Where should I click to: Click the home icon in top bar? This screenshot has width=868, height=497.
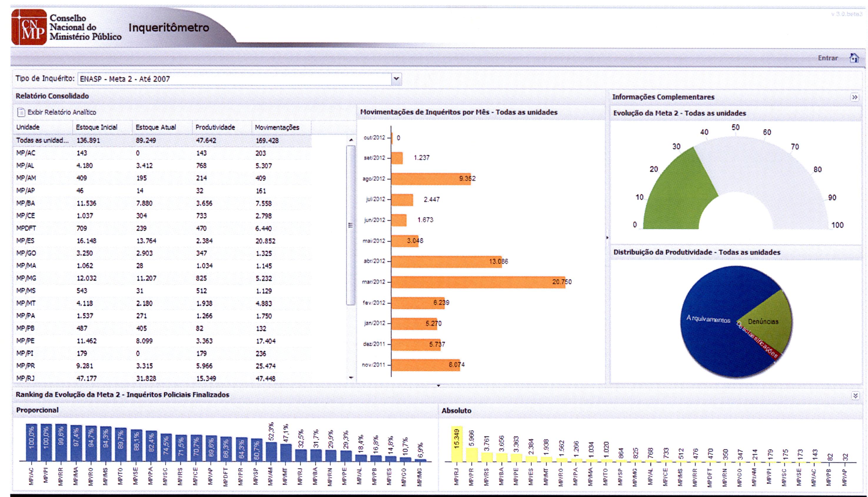(854, 58)
